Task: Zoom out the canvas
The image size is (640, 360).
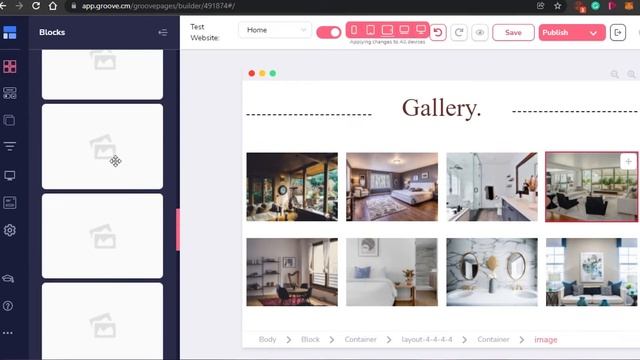Action: point(615,74)
